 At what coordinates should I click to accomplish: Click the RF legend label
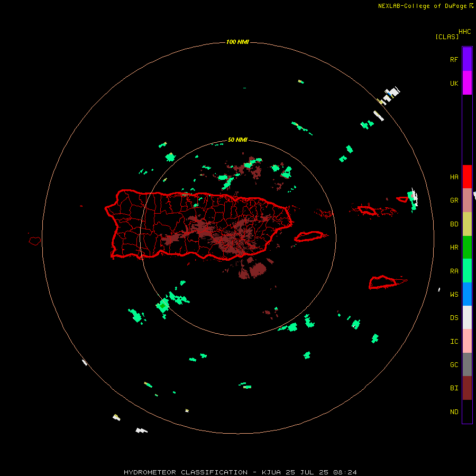454,59
